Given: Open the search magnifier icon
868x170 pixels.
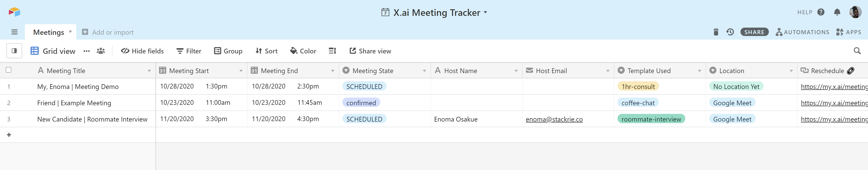Looking at the screenshot, I should 857,51.
